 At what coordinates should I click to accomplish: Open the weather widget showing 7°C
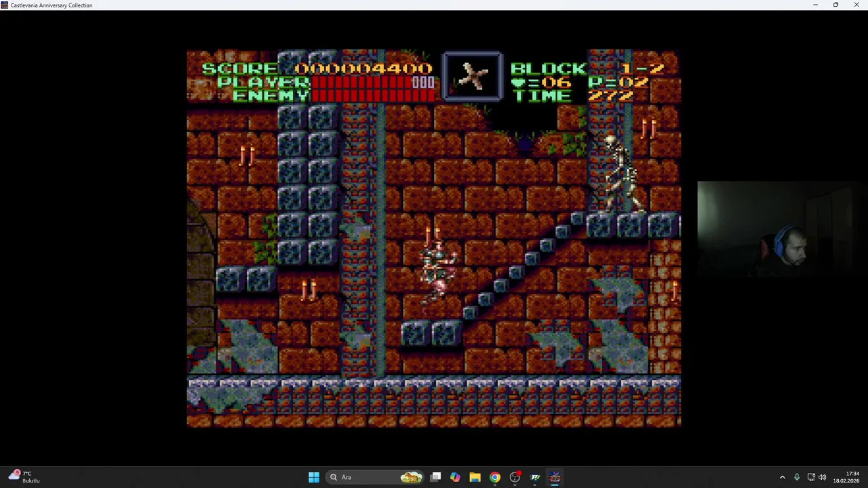(24, 476)
